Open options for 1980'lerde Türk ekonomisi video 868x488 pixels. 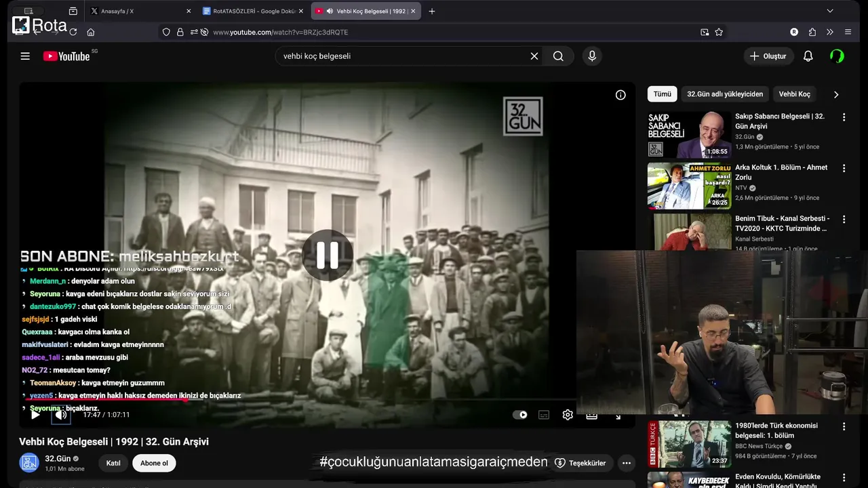click(844, 427)
